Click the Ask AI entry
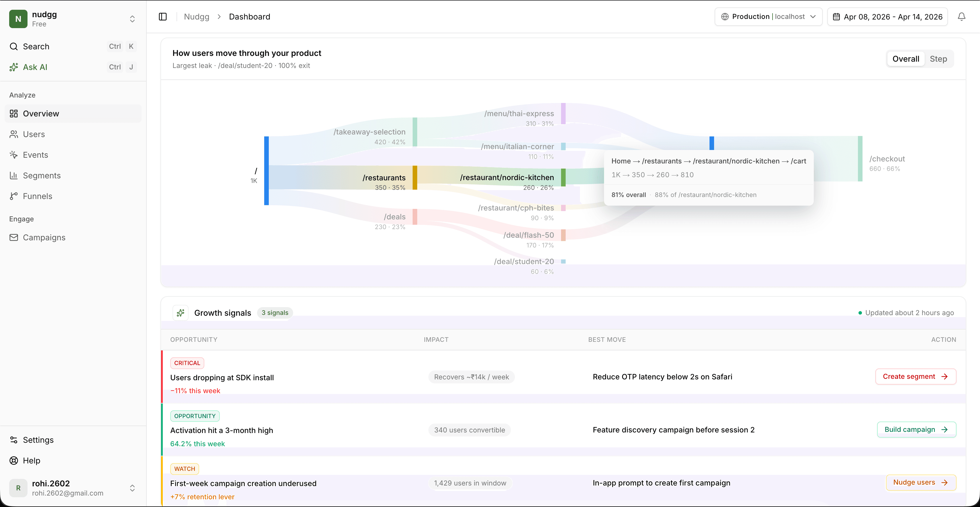The width and height of the screenshot is (980, 507). pos(73,67)
